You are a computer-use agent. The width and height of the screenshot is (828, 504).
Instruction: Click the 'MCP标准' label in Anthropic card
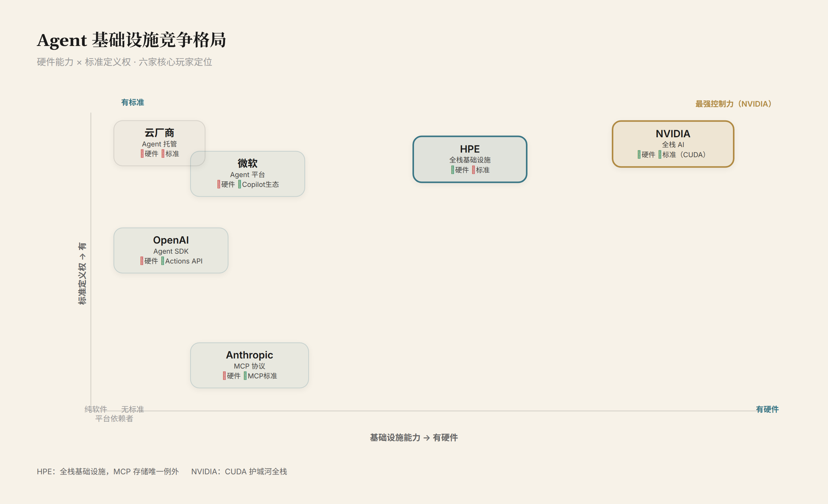point(263,376)
